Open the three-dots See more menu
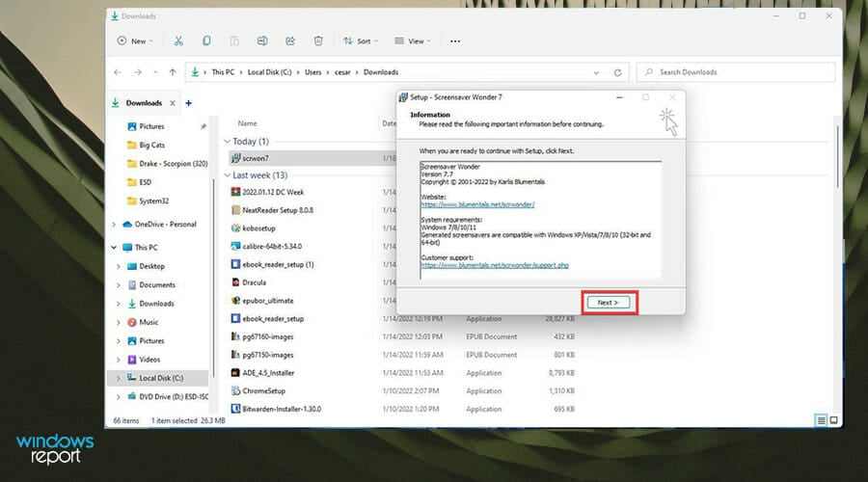Viewport: 868px width, 482px height. point(455,41)
